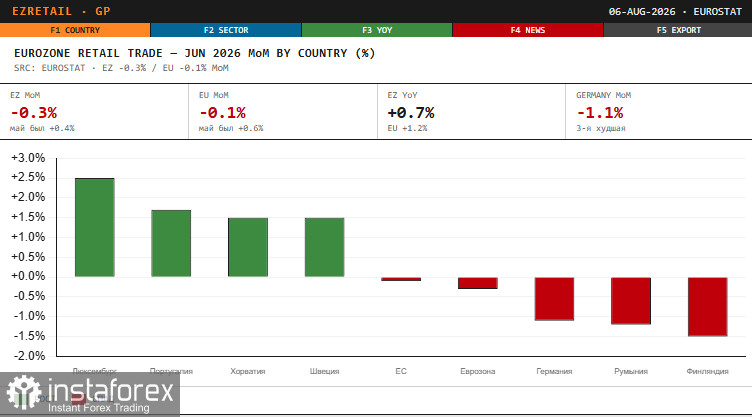This screenshot has width=752, height=417.
Task: Click the Еврозона axis label
Action: click(478, 371)
